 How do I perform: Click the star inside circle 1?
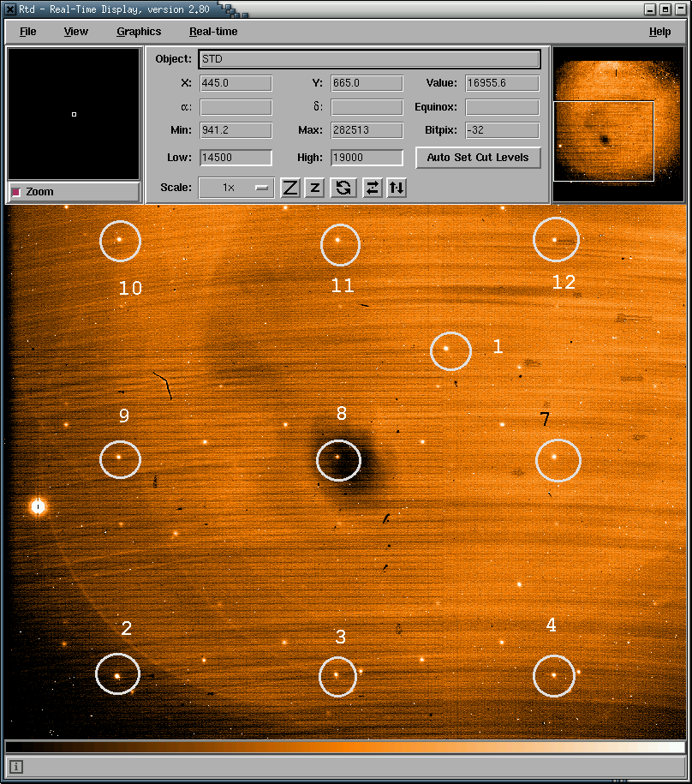pyautogui.click(x=446, y=349)
